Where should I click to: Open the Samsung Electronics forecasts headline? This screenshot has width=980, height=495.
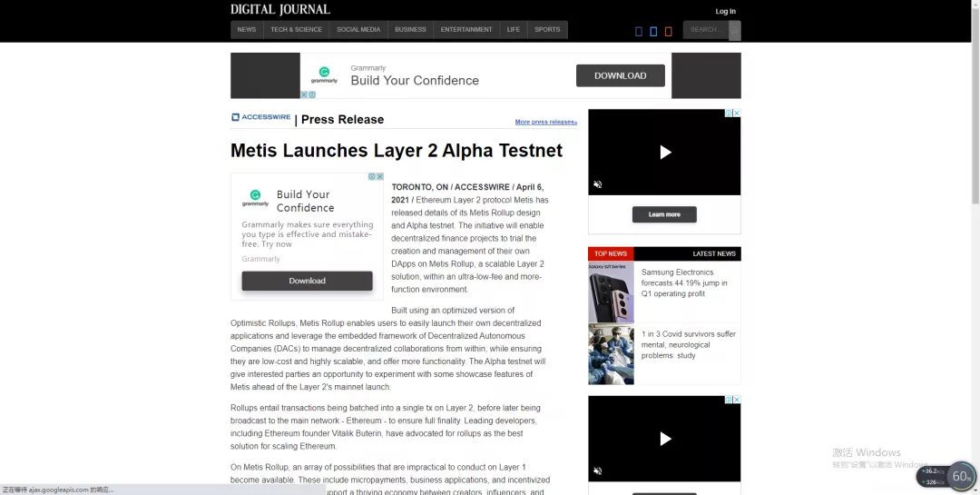(x=684, y=282)
